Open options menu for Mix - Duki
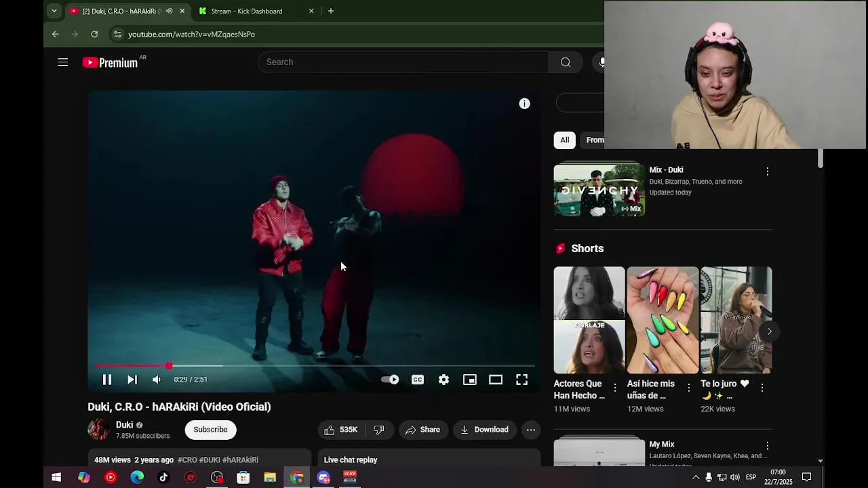 767,171
